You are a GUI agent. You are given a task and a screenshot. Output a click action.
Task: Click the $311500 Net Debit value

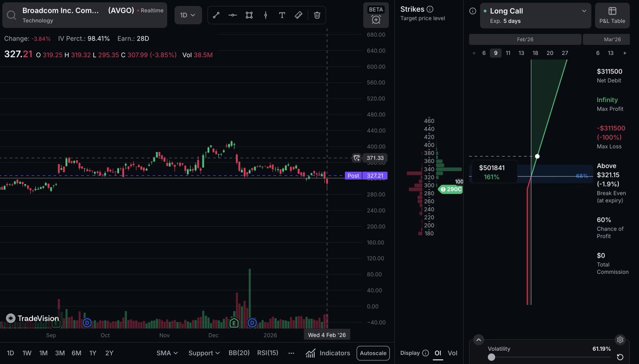[610, 71]
